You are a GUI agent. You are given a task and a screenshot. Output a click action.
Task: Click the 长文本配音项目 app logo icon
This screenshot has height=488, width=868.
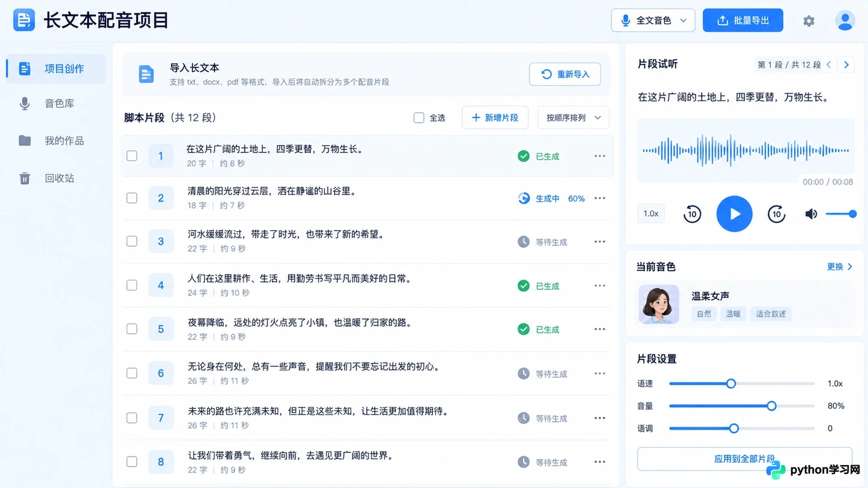(x=24, y=20)
